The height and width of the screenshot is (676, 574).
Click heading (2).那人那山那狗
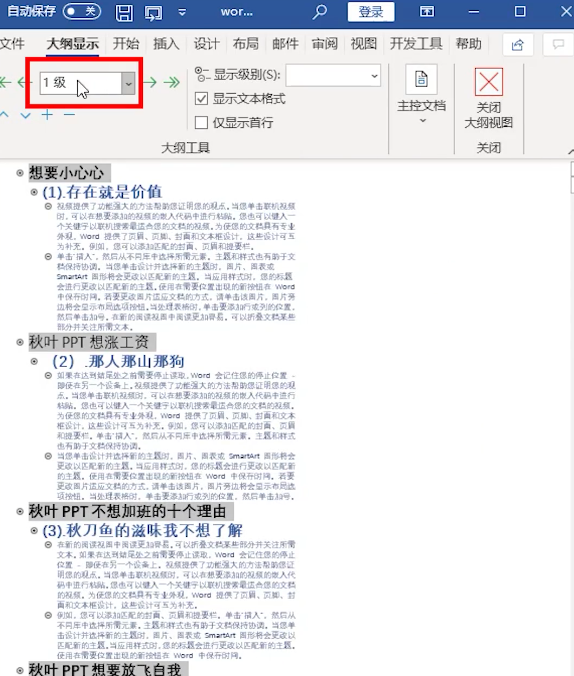click(118, 361)
